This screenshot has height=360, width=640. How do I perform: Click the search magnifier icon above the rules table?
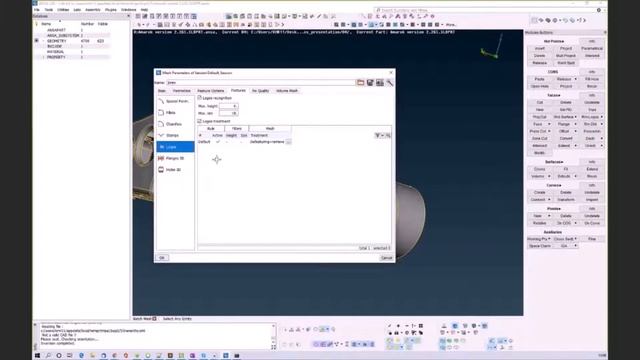(x=388, y=135)
